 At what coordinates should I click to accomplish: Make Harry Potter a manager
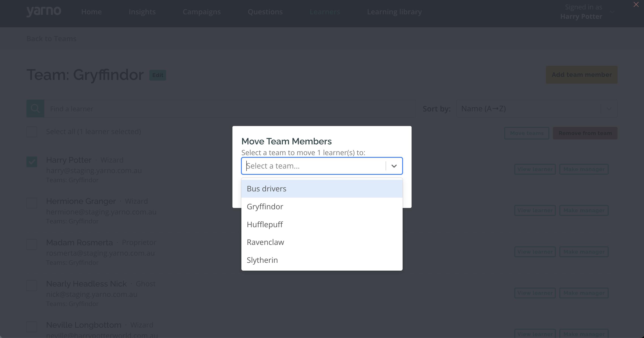(584, 169)
